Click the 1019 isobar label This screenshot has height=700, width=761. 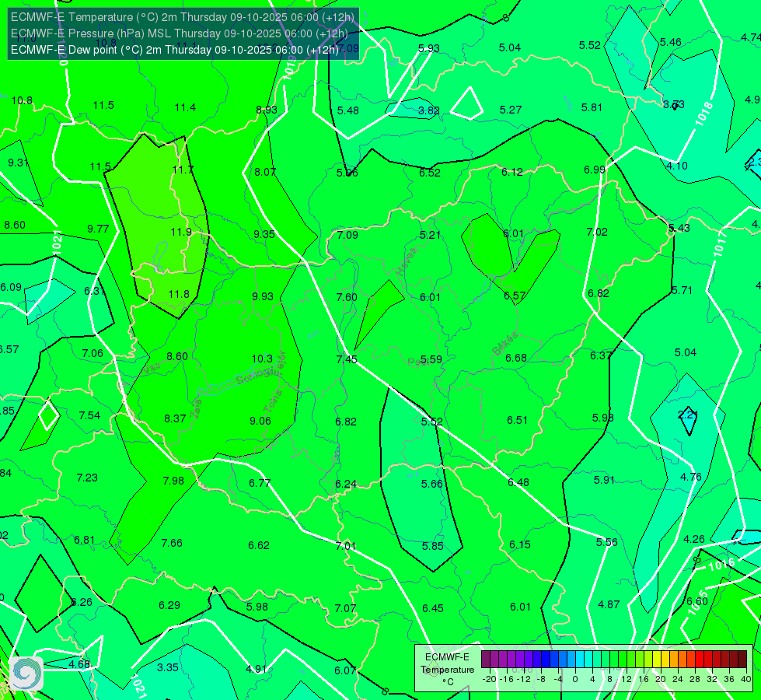pos(289,68)
